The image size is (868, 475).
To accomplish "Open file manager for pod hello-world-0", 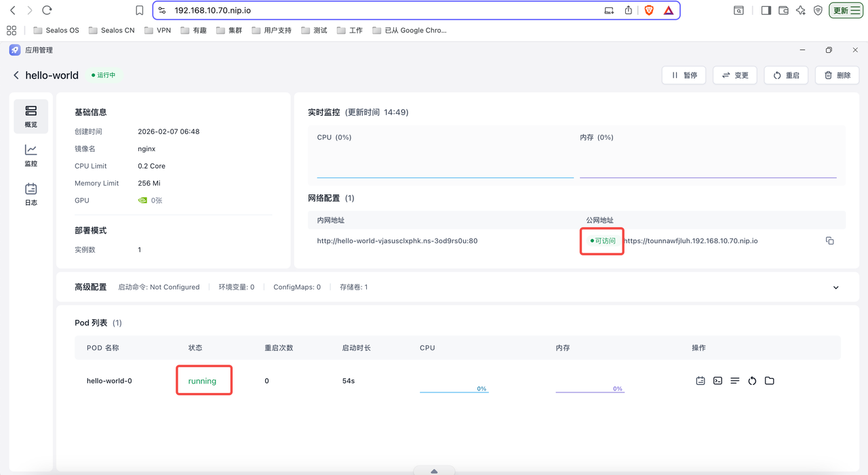I will click(x=769, y=381).
